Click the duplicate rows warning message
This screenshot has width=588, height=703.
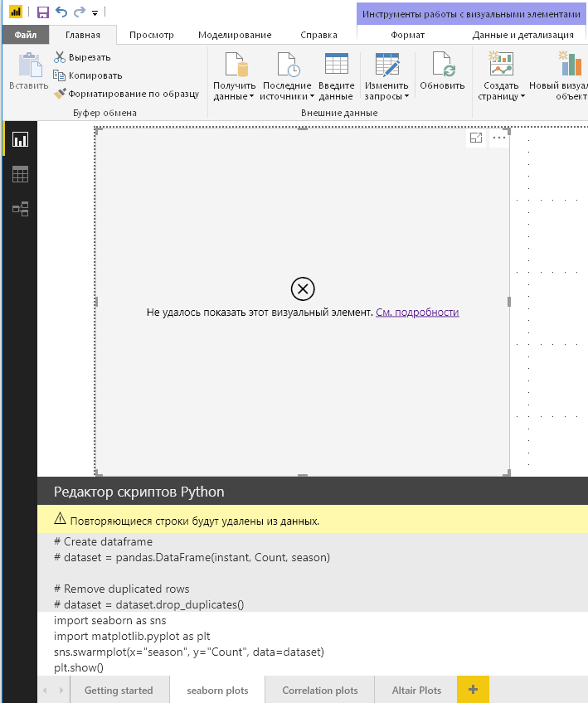coord(195,521)
